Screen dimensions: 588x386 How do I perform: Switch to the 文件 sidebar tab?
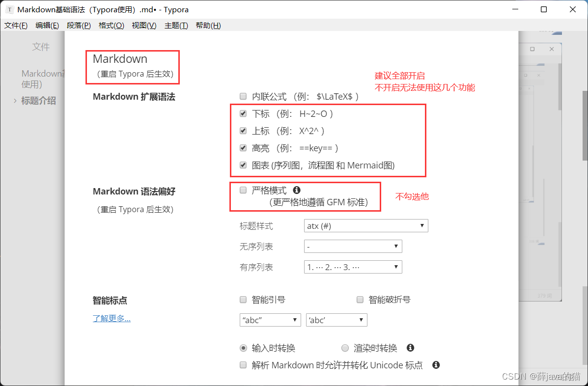click(41, 47)
